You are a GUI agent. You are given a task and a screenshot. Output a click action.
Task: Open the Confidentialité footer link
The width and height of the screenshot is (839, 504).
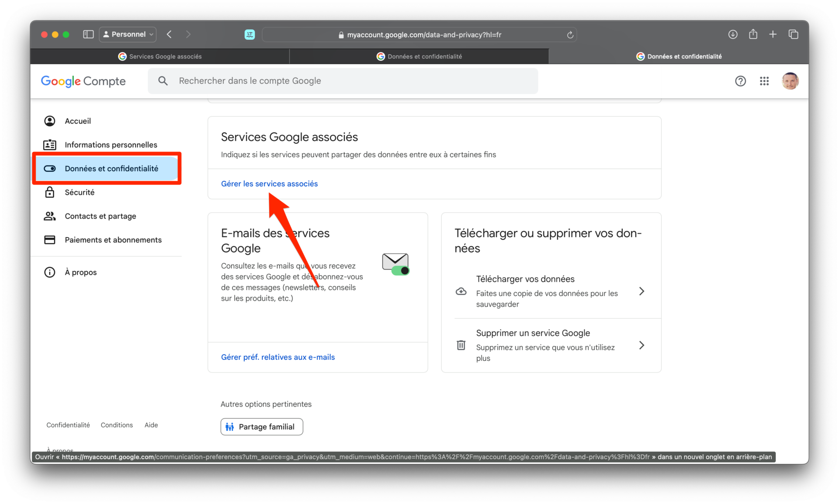(68, 425)
